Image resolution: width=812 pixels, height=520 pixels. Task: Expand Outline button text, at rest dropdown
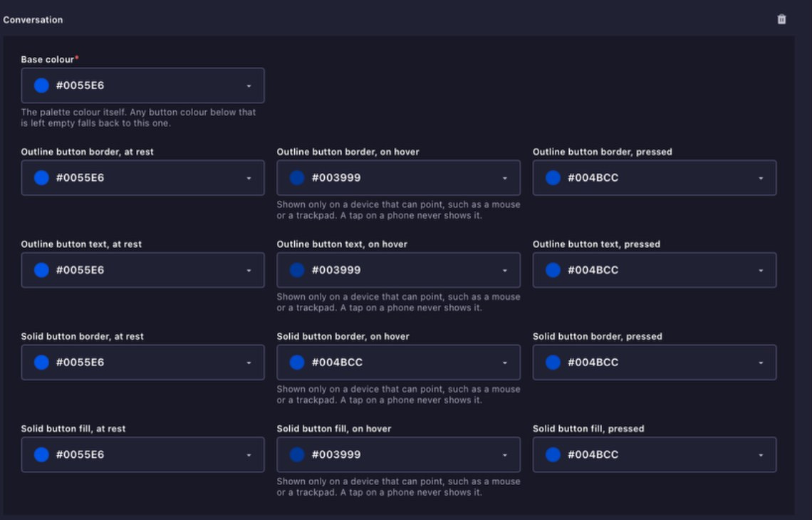click(249, 271)
